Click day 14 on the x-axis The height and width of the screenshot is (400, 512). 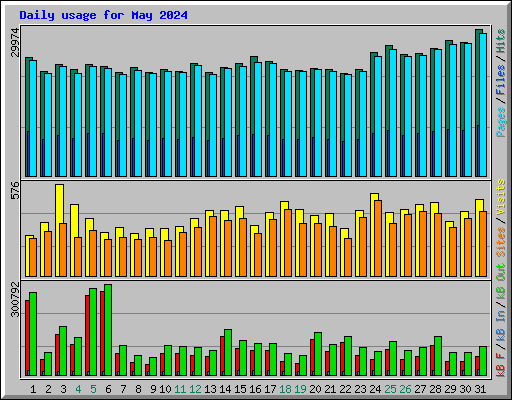coord(225,389)
